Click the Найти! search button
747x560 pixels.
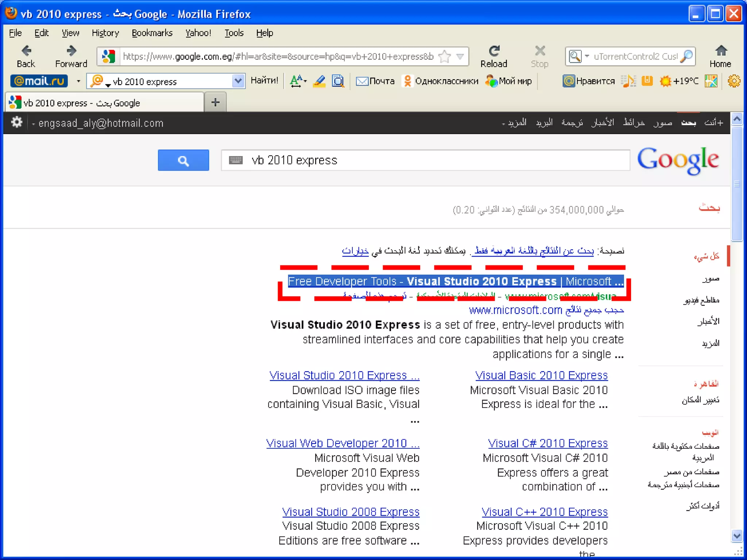(264, 81)
